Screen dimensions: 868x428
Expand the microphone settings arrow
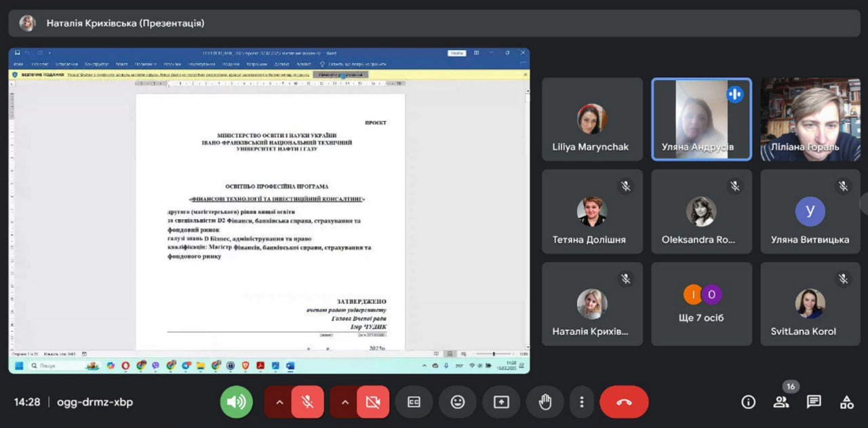click(278, 402)
